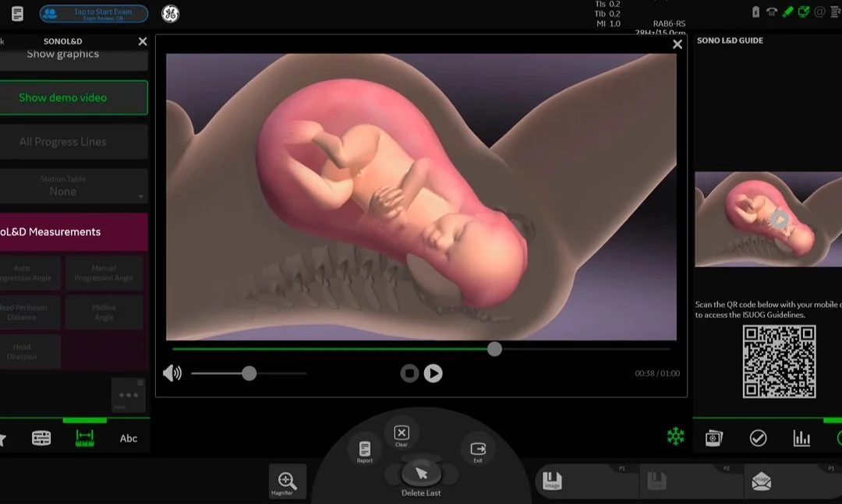Tap to Start Exam button
The width and height of the screenshot is (842, 504).
click(x=94, y=13)
